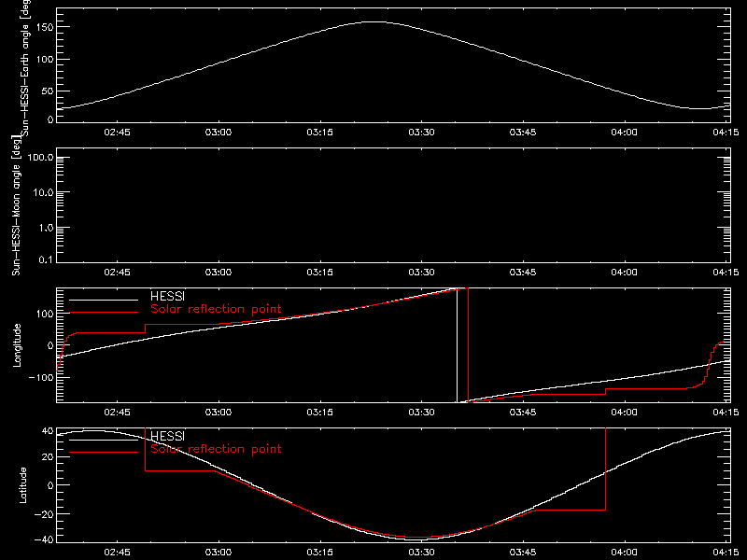Click the 10.0 tick label on Moon angle plot
Screen dimensions: 747x560
(43, 193)
